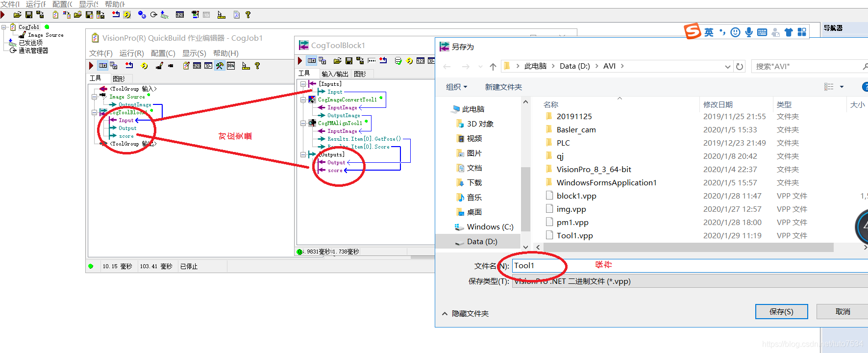Switch to 输入/输出 tab in CogToolBlock1
Image resolution: width=868 pixels, height=353 pixels.
[335, 74]
